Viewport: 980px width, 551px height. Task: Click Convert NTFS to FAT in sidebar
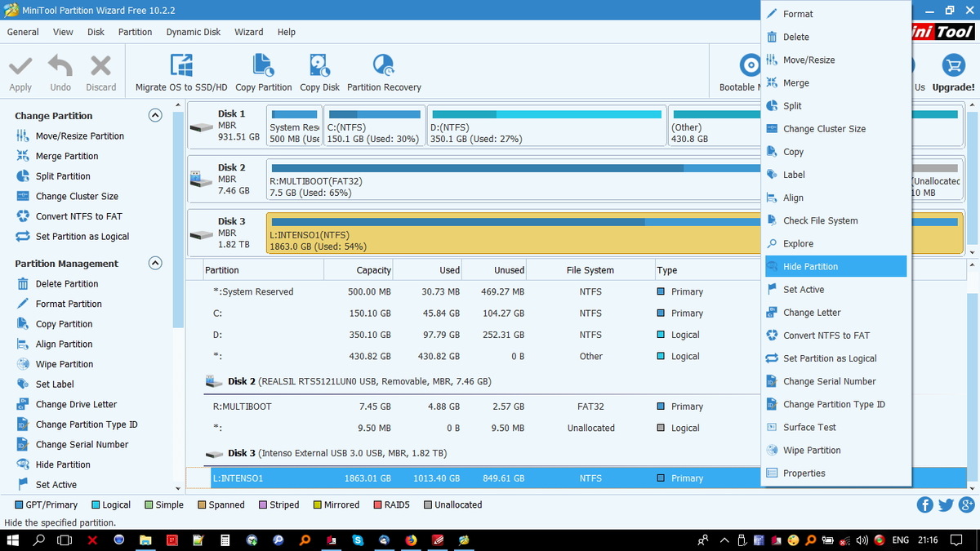(x=78, y=216)
